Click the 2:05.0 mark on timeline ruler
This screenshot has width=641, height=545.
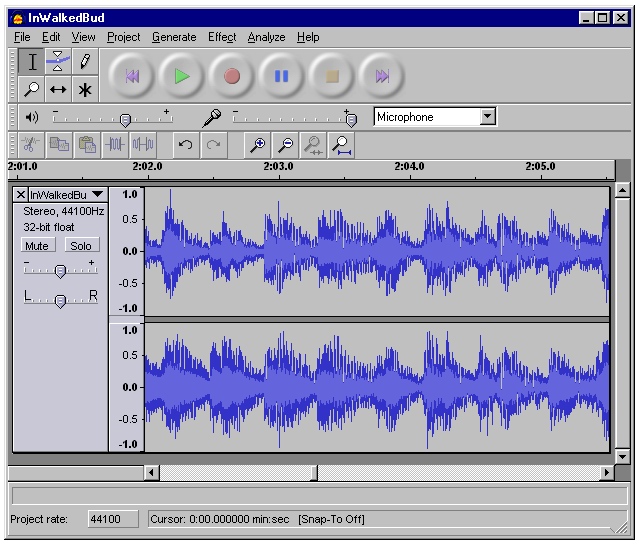pos(540,167)
